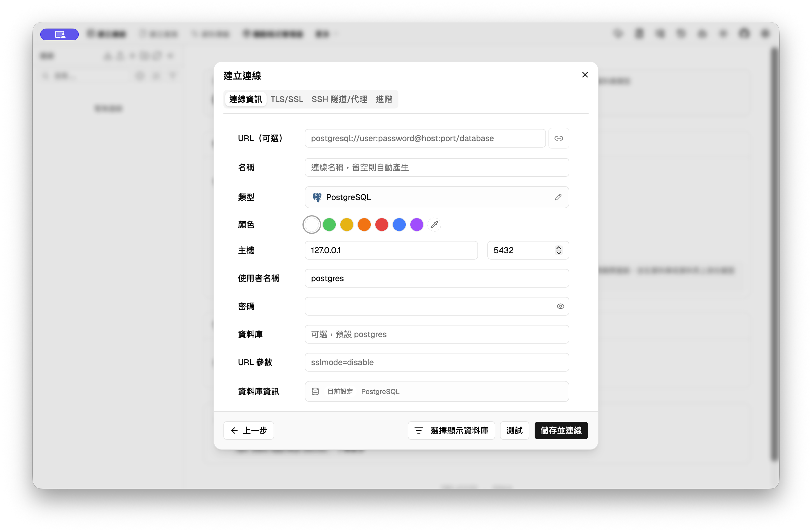This screenshot has height=532, width=812.
Task: Click the URL 參數 field
Action: tap(437, 362)
